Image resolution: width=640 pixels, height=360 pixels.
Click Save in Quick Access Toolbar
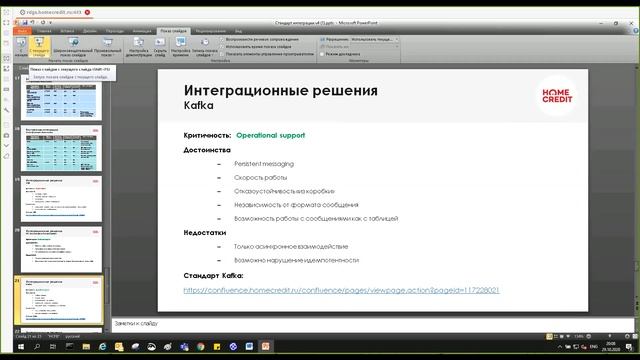click(x=25, y=22)
